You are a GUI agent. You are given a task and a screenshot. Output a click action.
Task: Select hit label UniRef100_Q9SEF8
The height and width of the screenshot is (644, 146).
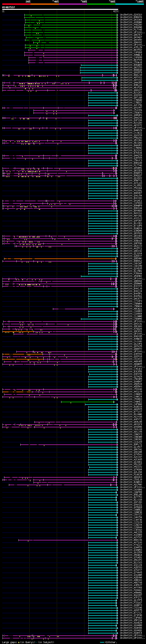pyautogui.click(x=131, y=72)
